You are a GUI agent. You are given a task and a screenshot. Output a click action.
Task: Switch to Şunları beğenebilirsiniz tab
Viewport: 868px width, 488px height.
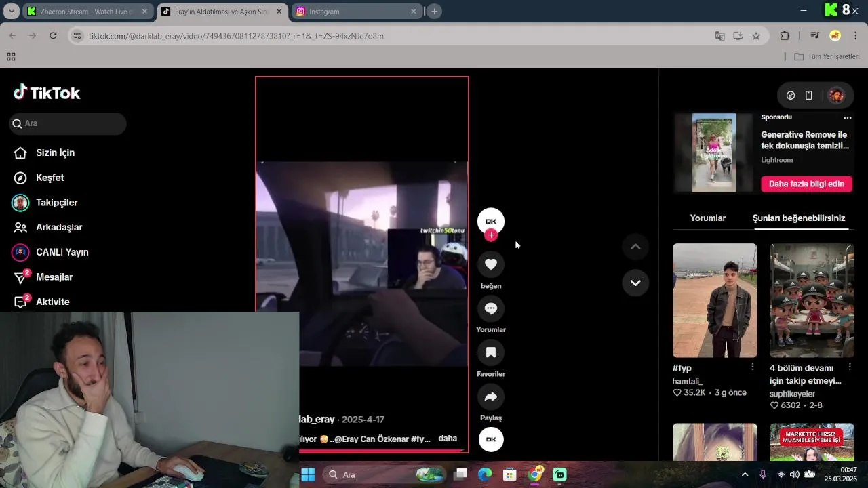(x=799, y=218)
